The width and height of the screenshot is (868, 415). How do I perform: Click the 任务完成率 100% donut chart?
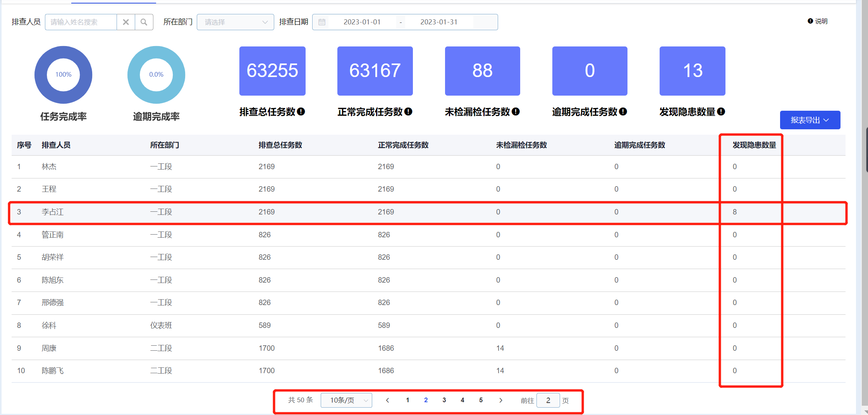64,75
